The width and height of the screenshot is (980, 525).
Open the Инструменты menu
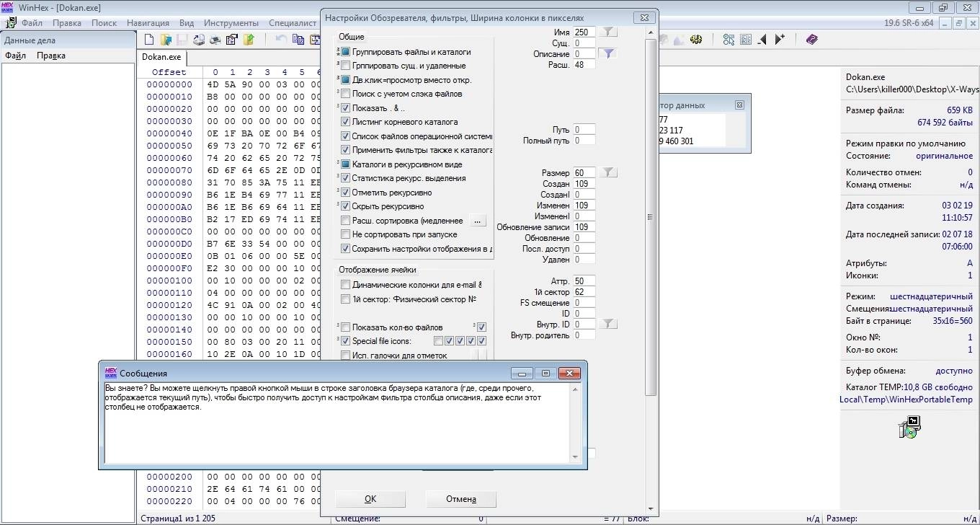pos(231,23)
